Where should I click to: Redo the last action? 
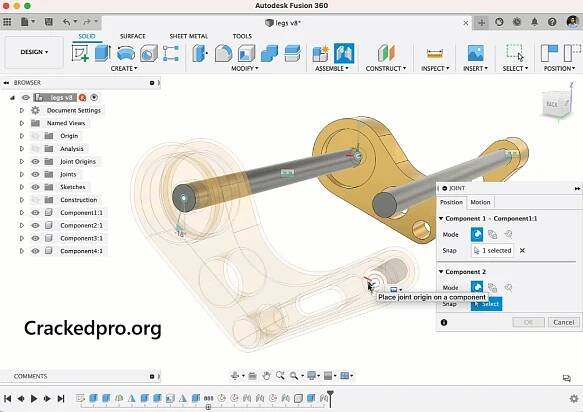(x=87, y=22)
